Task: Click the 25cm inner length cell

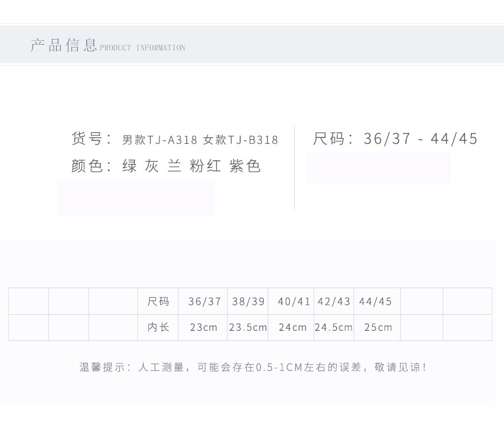Action: (x=378, y=327)
